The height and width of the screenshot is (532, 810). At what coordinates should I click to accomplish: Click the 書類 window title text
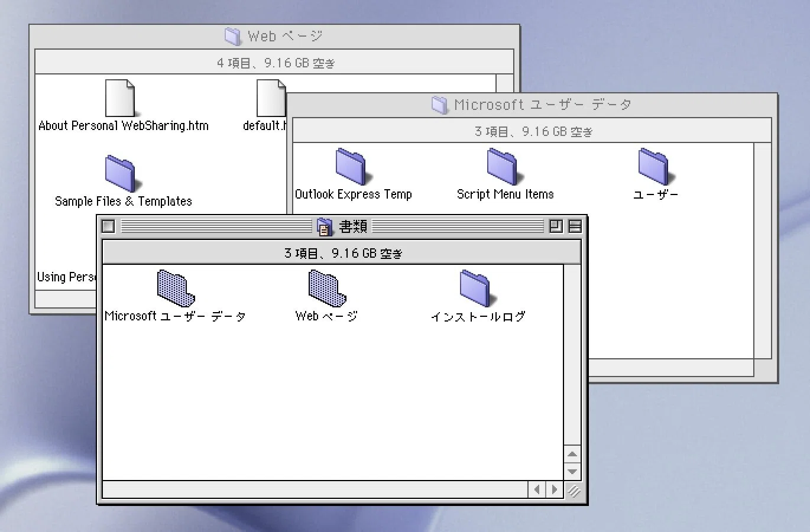[x=353, y=226]
